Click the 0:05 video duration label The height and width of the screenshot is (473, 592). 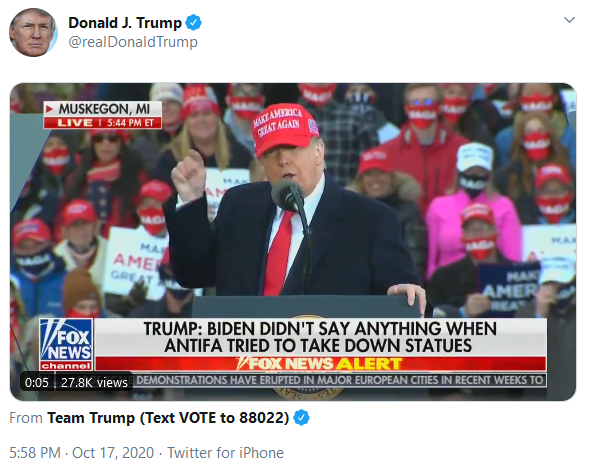click(x=37, y=382)
